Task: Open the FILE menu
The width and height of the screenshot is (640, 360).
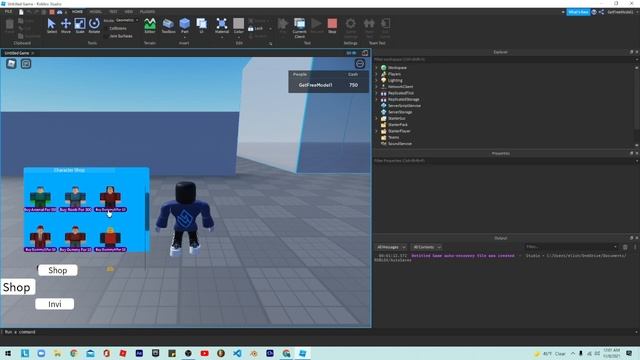Action: pyautogui.click(x=8, y=12)
